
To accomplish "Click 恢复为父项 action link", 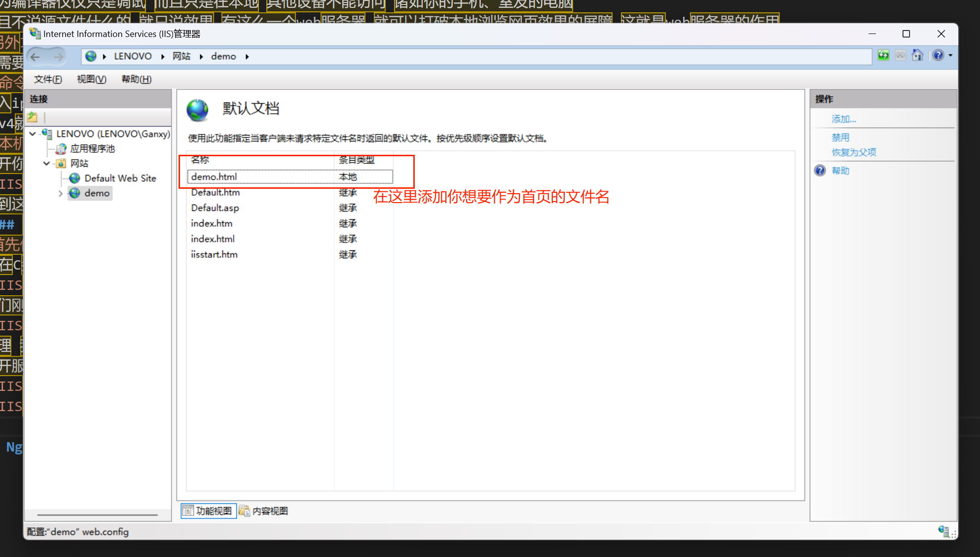I will (854, 152).
